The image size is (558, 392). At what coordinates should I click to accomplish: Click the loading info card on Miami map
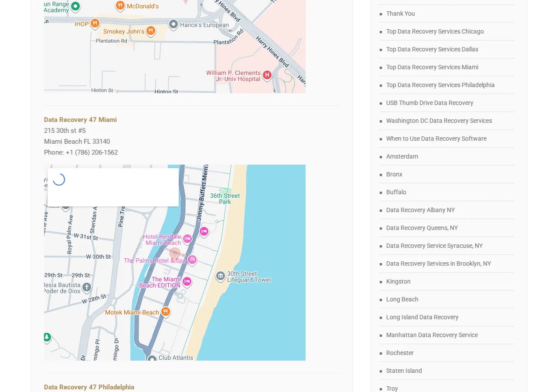[113, 187]
